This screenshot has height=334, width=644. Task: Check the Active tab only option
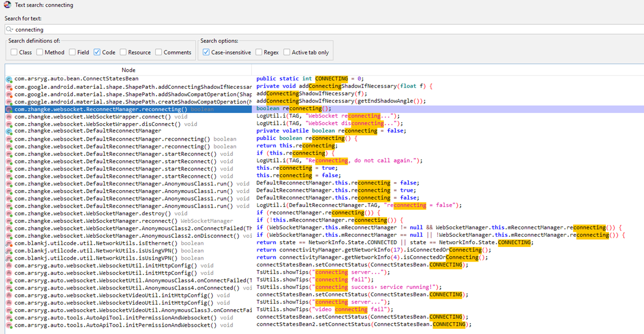[x=287, y=52]
